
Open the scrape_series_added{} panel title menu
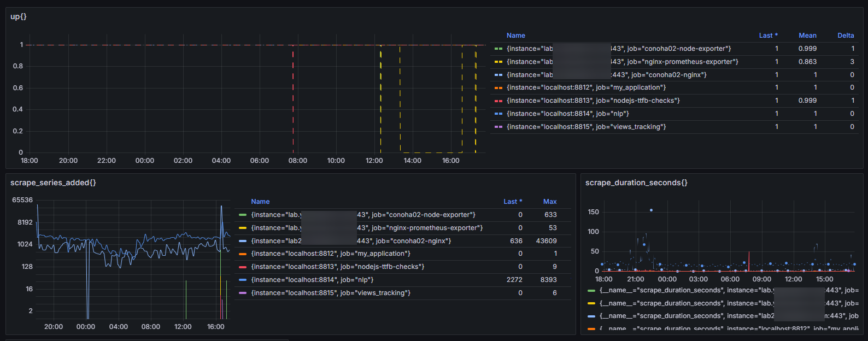click(53, 183)
